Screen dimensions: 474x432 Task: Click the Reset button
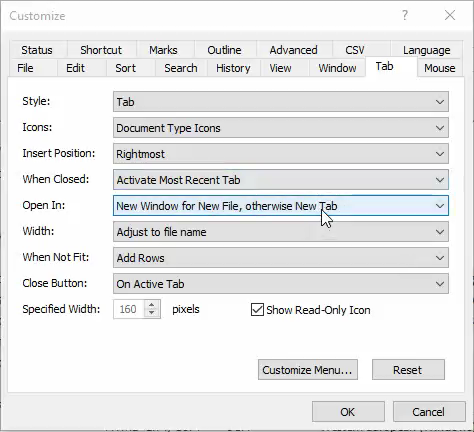click(x=408, y=370)
